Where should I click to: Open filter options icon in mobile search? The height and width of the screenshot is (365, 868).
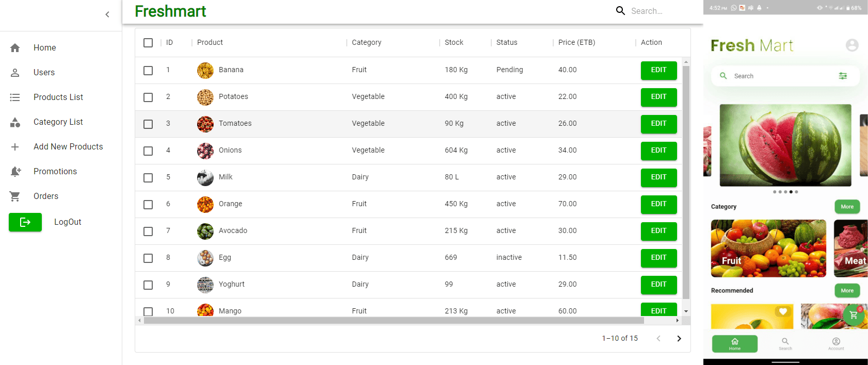(843, 76)
